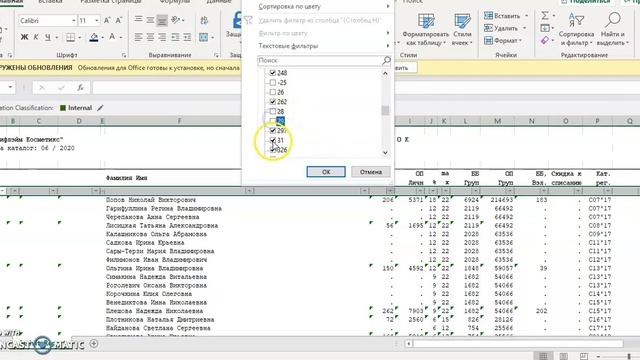Viewport: 640px width, 360px height.
Task: Increase font size with the larger A button
Action: 107,20
